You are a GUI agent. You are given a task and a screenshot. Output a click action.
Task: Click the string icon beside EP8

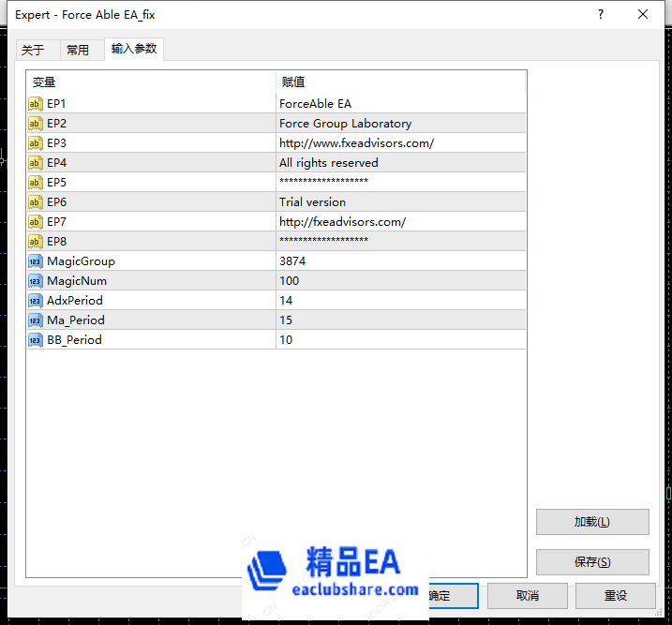tap(36, 242)
